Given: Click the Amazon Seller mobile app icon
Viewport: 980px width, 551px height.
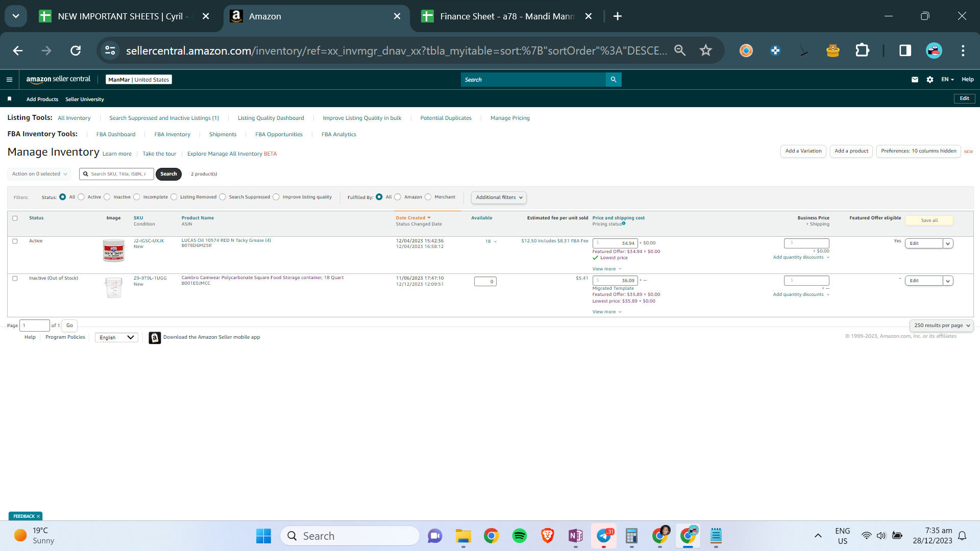Looking at the screenshot, I should (x=155, y=338).
